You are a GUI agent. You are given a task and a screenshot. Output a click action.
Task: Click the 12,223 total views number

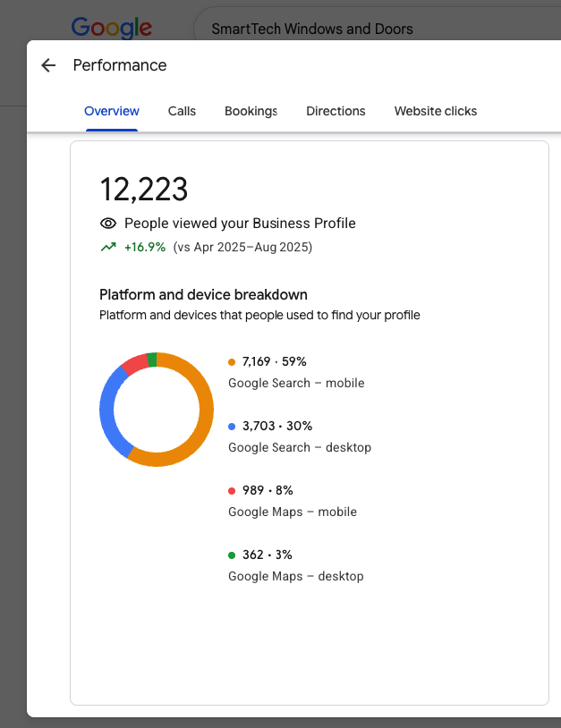[143, 190]
